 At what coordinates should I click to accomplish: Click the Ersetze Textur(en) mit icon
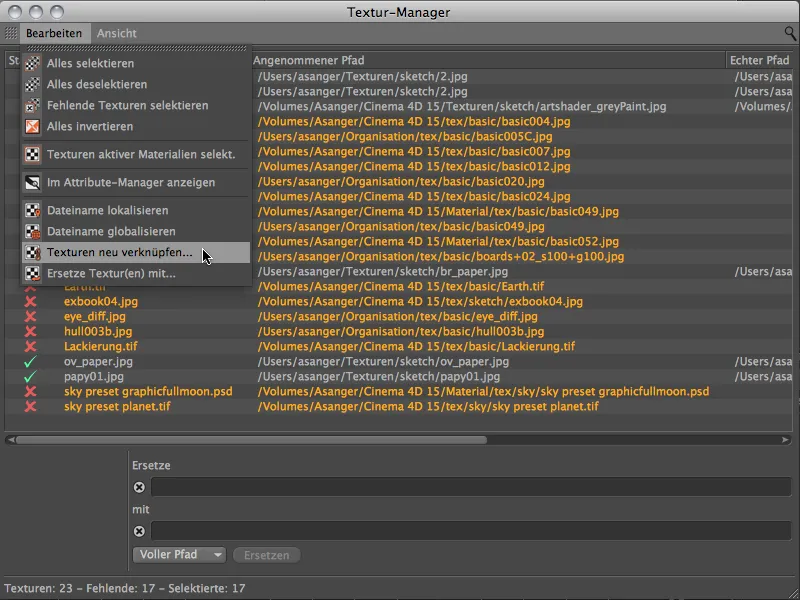[33, 273]
